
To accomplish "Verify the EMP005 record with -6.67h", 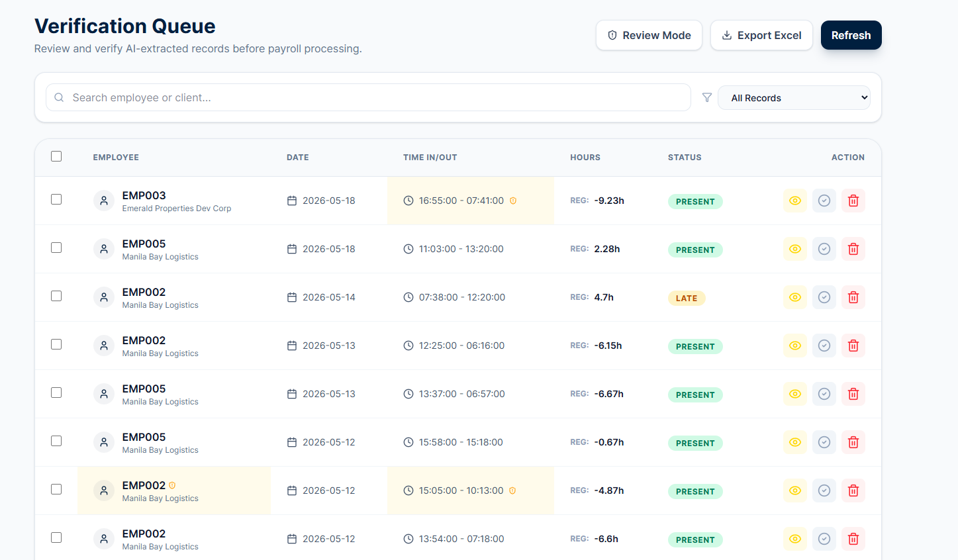I will (824, 394).
